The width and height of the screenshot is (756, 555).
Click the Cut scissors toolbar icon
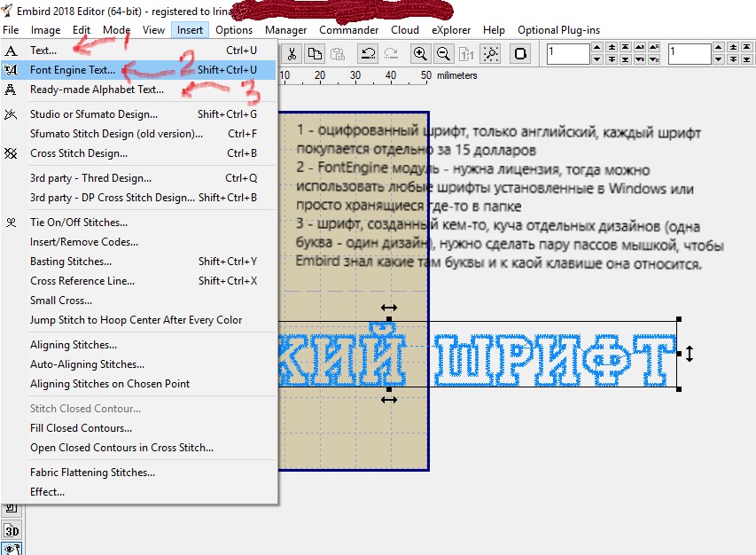[292, 53]
